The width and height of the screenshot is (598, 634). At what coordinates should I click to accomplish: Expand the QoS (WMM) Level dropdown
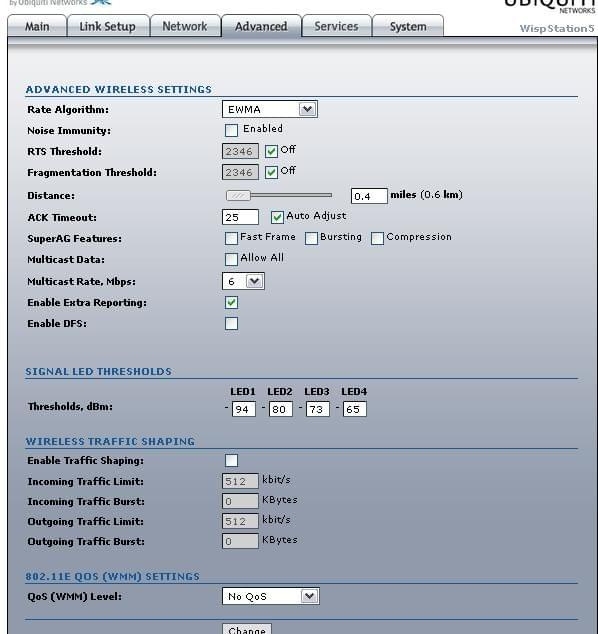(270, 596)
